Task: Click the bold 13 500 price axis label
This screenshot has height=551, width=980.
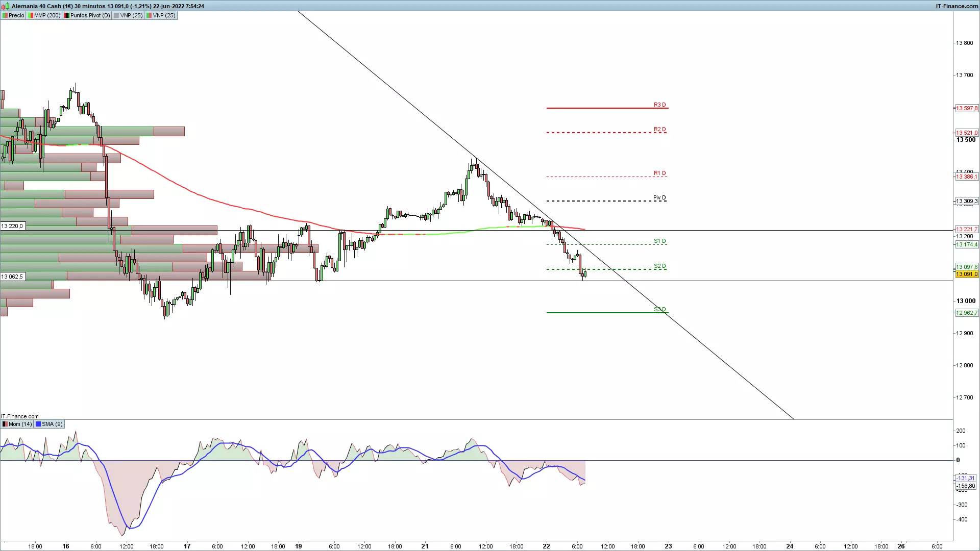Action: [x=966, y=140]
